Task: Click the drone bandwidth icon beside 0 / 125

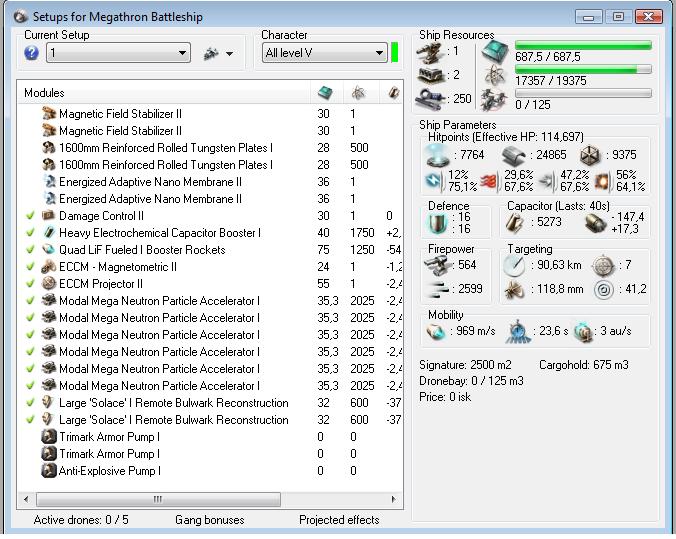Action: pyautogui.click(x=494, y=100)
